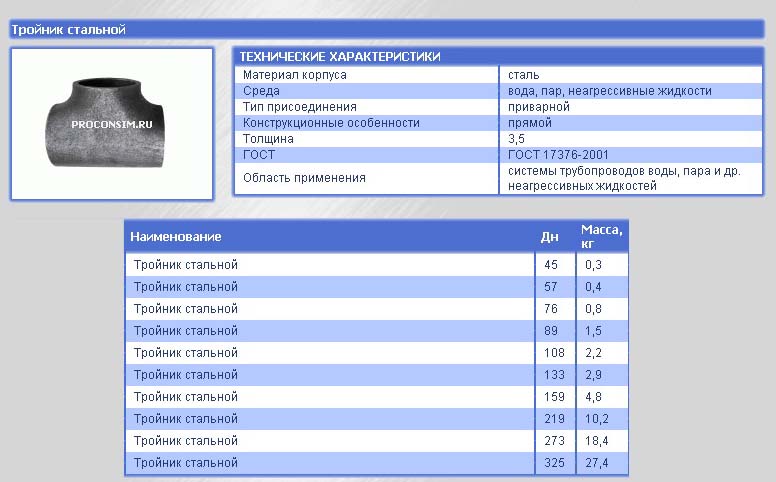
Task: Select the mass value '0,3'
Action: point(593,265)
